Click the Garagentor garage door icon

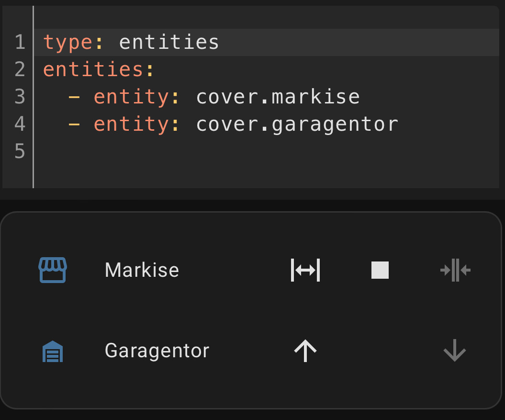coord(53,352)
